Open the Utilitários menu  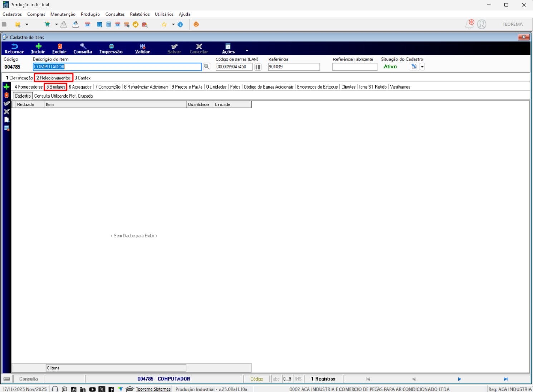(x=164, y=14)
